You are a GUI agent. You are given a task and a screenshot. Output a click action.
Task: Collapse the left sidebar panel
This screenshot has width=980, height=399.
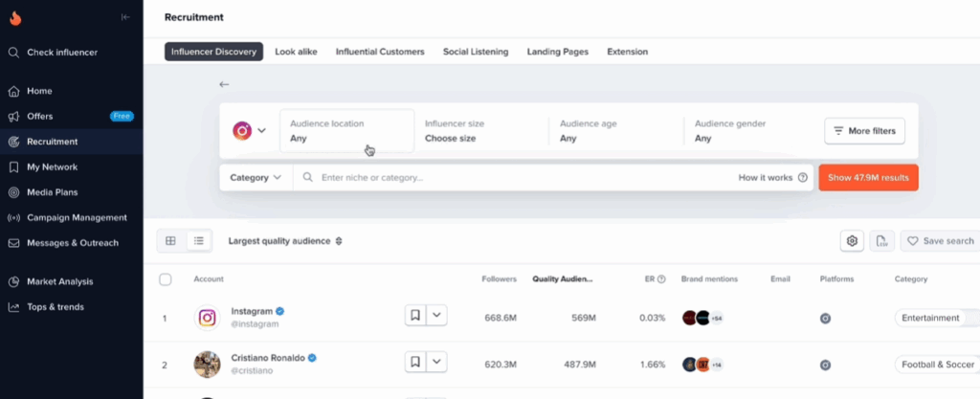[x=125, y=17]
